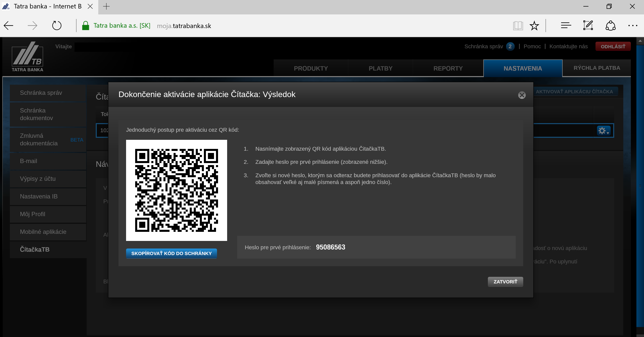Open Make a Web Note pen icon

point(588,26)
